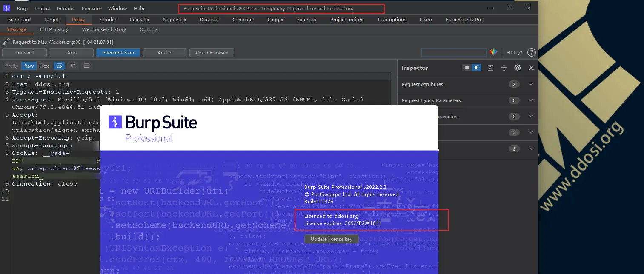Click the GET / HTTP/1.1 request line
Image resolution: width=644 pixels, height=274 pixels.
point(39,77)
